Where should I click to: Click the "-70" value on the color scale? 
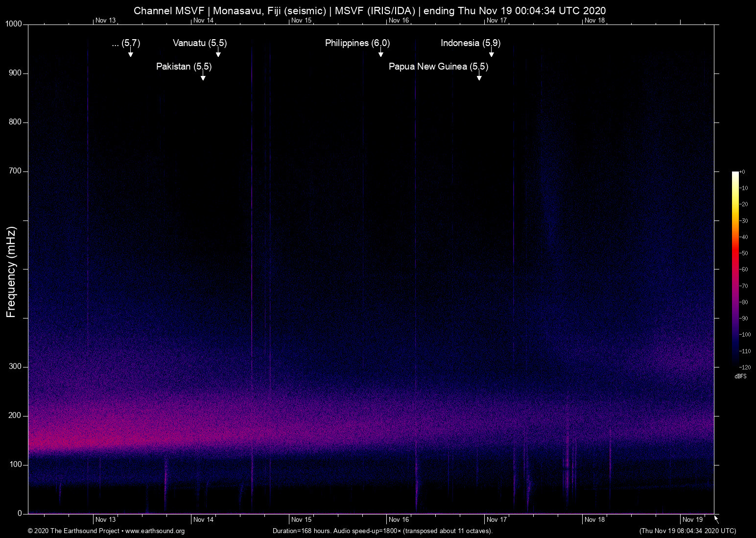[x=744, y=286]
